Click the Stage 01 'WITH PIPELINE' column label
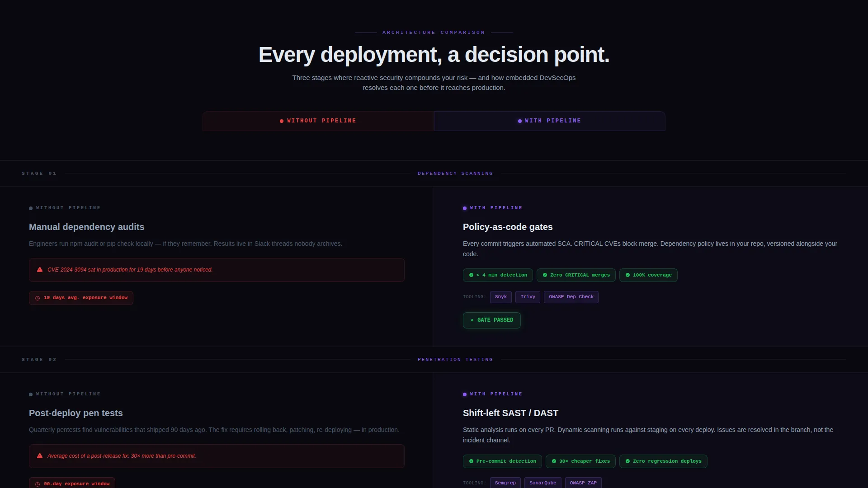This screenshot has width=868, height=488. [x=496, y=208]
